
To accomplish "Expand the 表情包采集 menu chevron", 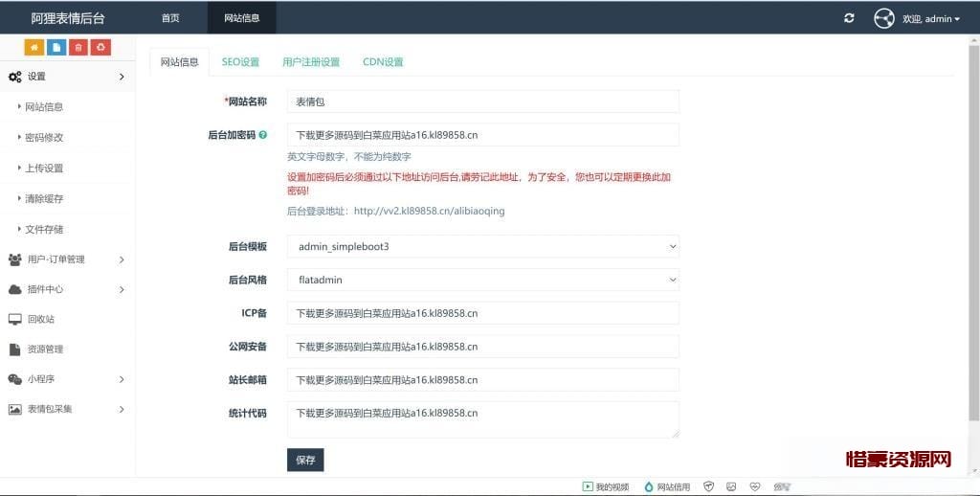I will (x=122, y=409).
